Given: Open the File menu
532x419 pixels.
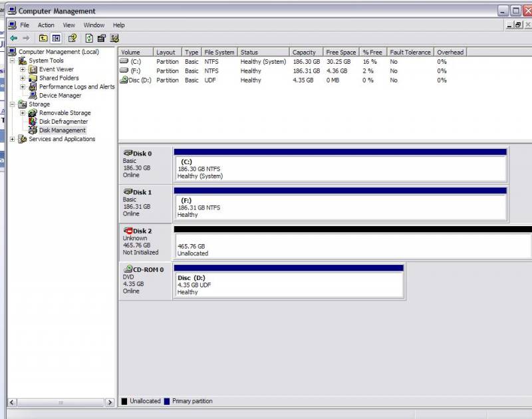Looking at the screenshot, I should point(25,25).
